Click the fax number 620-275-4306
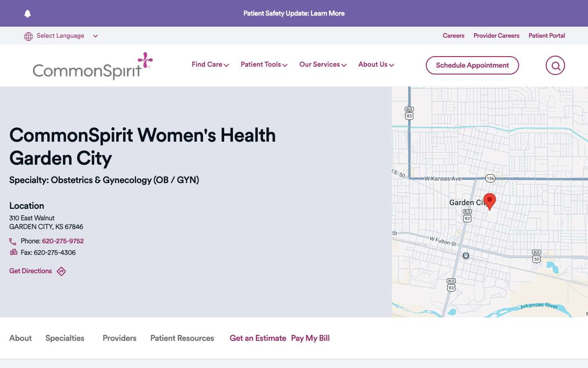Image resolution: width=588 pixels, height=368 pixels. 55,253
